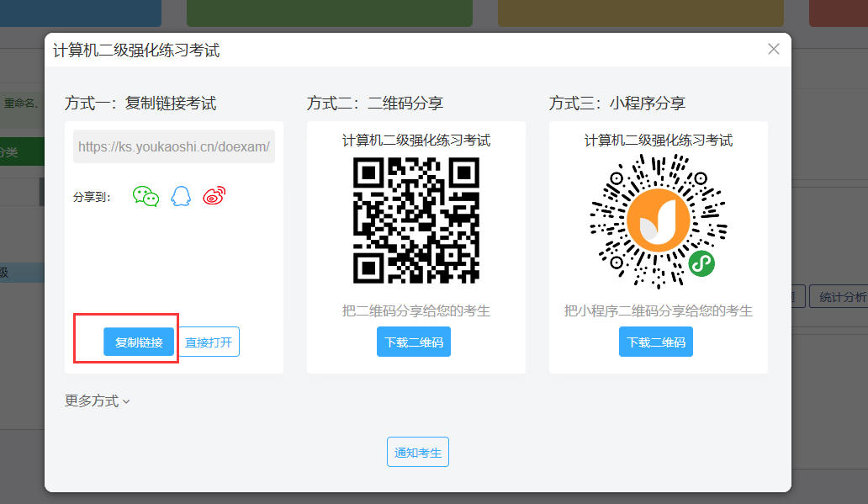868x504 pixels.
Task: Download the mini-program QR code under 方式三
Action: coord(656,342)
